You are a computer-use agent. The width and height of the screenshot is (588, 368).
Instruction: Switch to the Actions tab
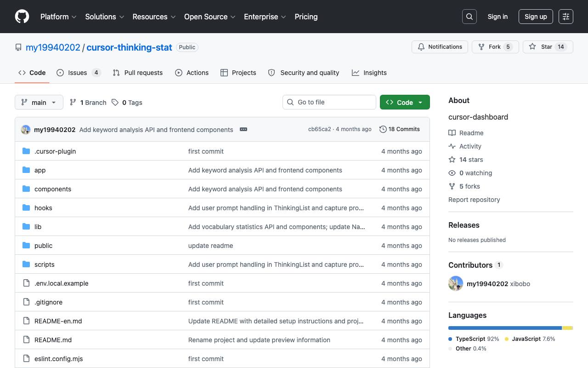click(192, 73)
